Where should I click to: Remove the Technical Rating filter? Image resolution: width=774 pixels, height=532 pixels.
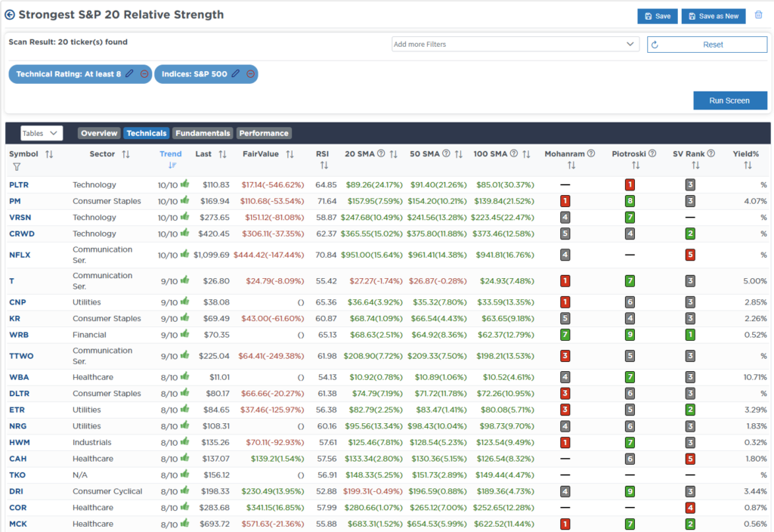(x=144, y=73)
